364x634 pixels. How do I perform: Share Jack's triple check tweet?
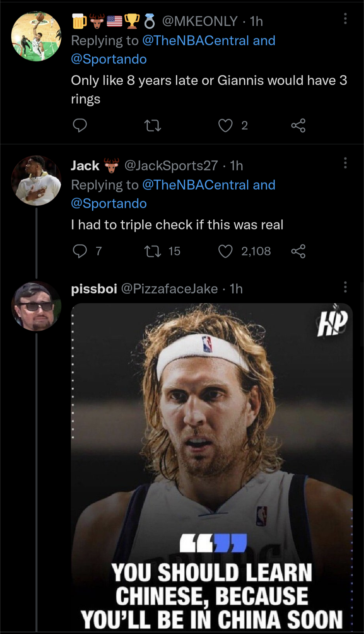pos(298,251)
